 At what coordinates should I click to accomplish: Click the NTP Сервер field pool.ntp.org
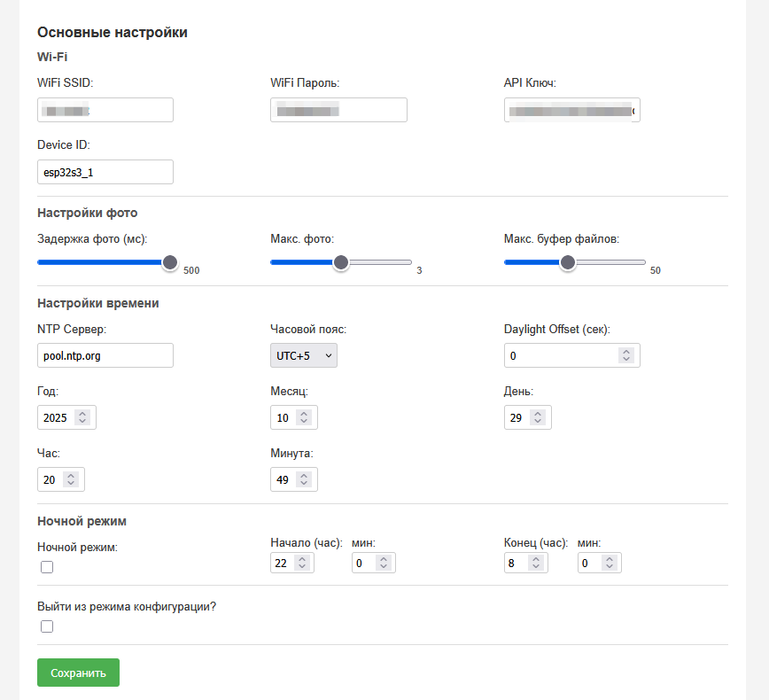(x=105, y=355)
